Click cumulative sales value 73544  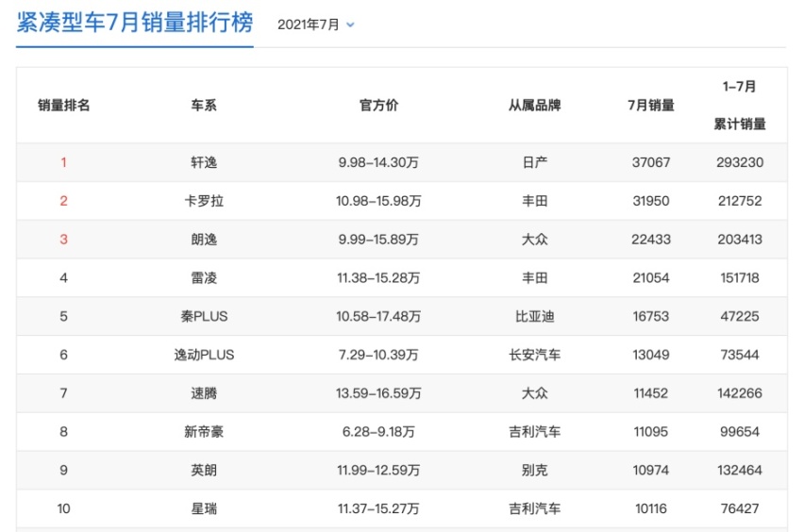(740, 355)
